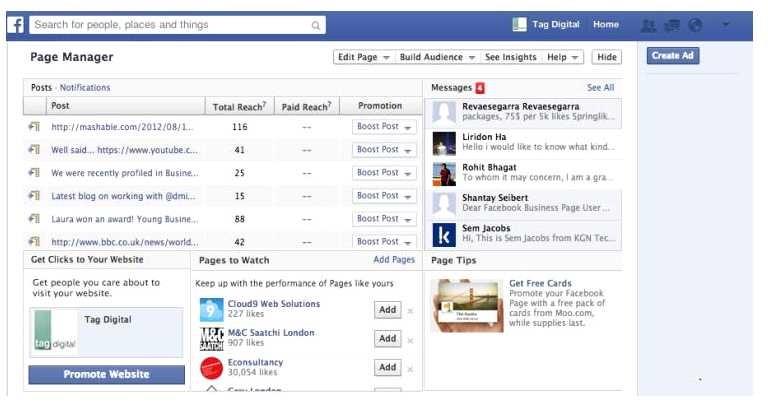
Task: Open Revaesegarra Revaesegarra profile picture
Action: click(x=444, y=113)
